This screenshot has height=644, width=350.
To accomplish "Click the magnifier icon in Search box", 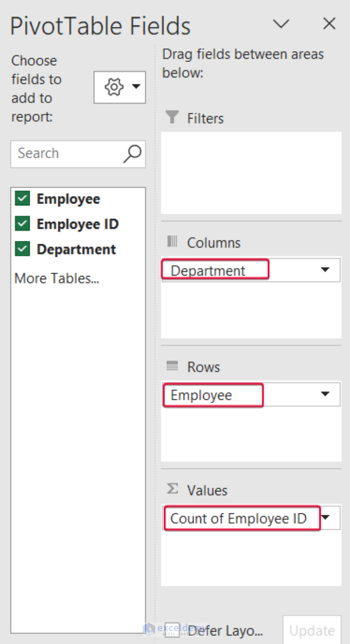I will tap(132, 154).
